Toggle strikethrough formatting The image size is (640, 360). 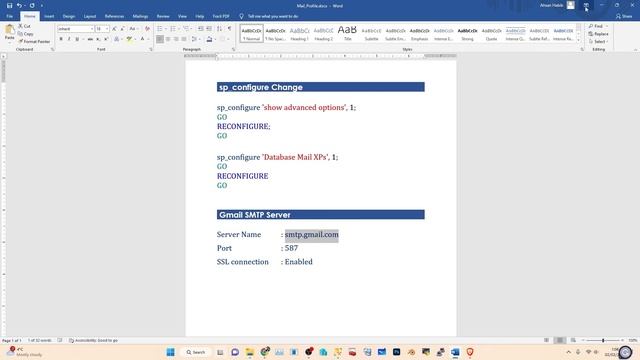[x=90, y=39]
